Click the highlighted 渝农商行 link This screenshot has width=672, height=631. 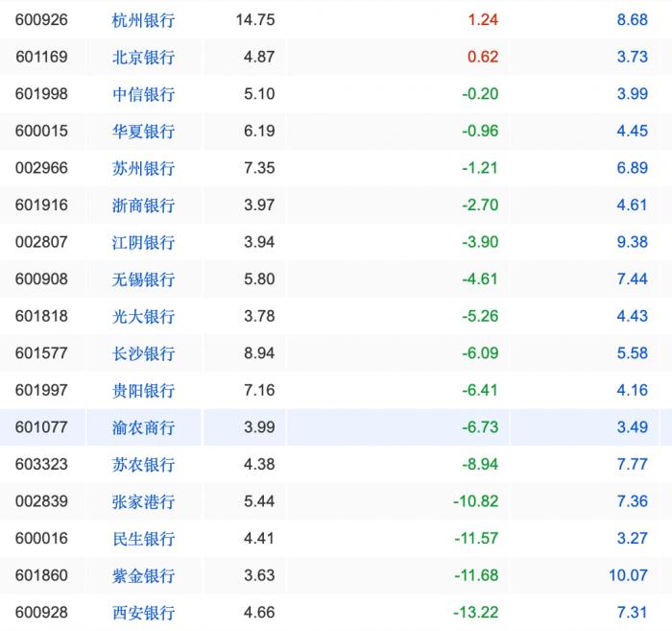point(143,427)
